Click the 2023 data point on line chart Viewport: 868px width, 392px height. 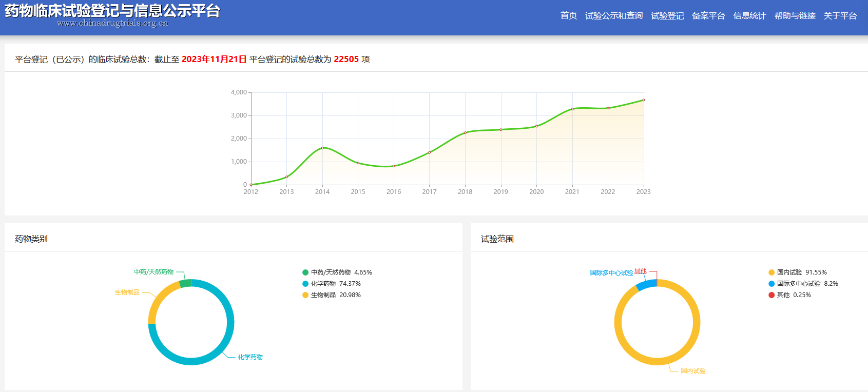point(643,100)
